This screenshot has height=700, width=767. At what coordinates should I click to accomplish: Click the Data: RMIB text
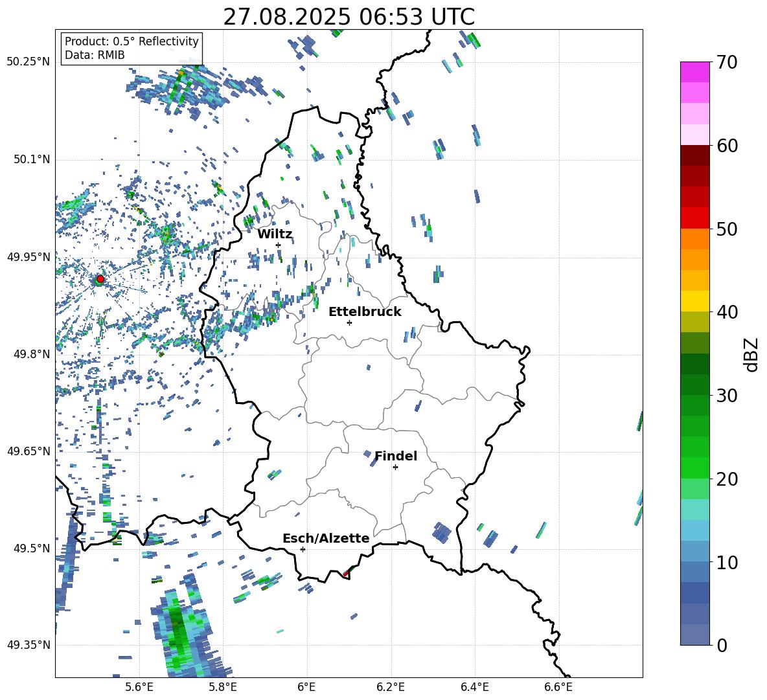click(x=95, y=55)
